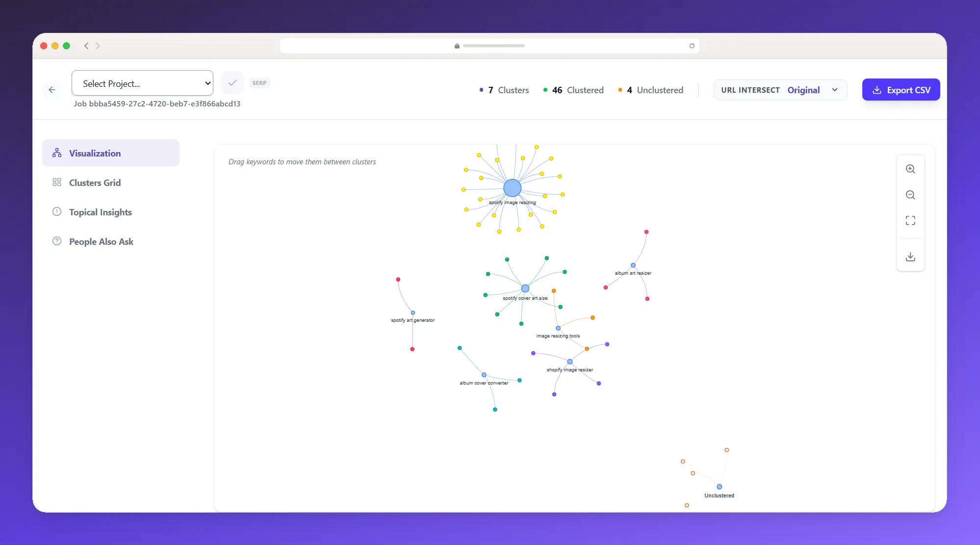Select the shopify image resizer node
The height and width of the screenshot is (545, 980).
pyautogui.click(x=570, y=362)
